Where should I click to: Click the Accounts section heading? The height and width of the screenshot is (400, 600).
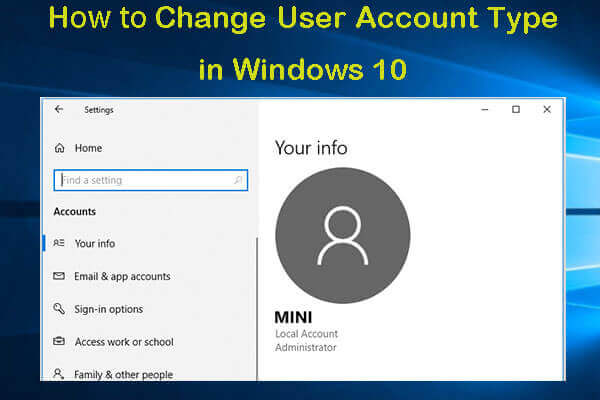click(75, 212)
